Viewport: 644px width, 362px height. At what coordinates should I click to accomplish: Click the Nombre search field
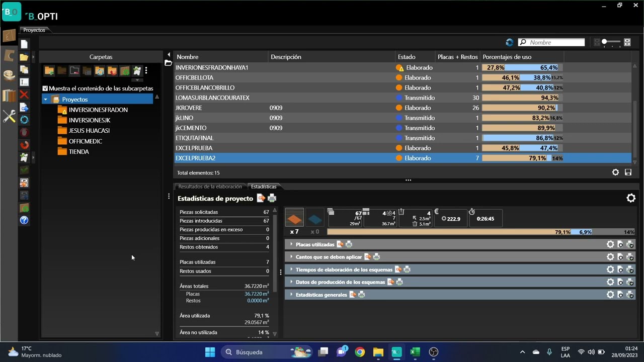pyautogui.click(x=552, y=43)
